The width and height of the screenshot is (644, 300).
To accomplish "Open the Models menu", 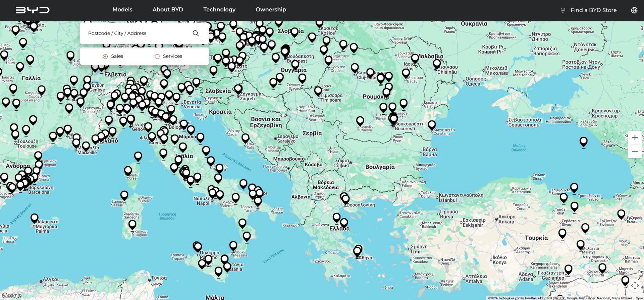I will pos(122,10).
